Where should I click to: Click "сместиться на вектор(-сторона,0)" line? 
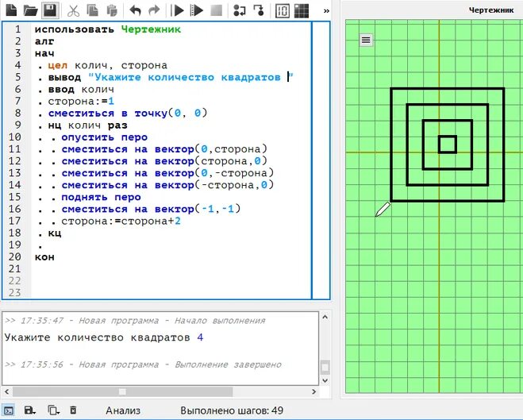coord(167,186)
